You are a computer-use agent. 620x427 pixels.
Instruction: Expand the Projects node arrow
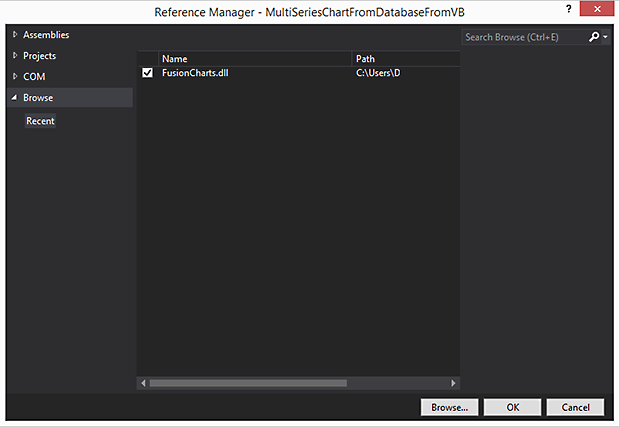pyautogui.click(x=14, y=56)
